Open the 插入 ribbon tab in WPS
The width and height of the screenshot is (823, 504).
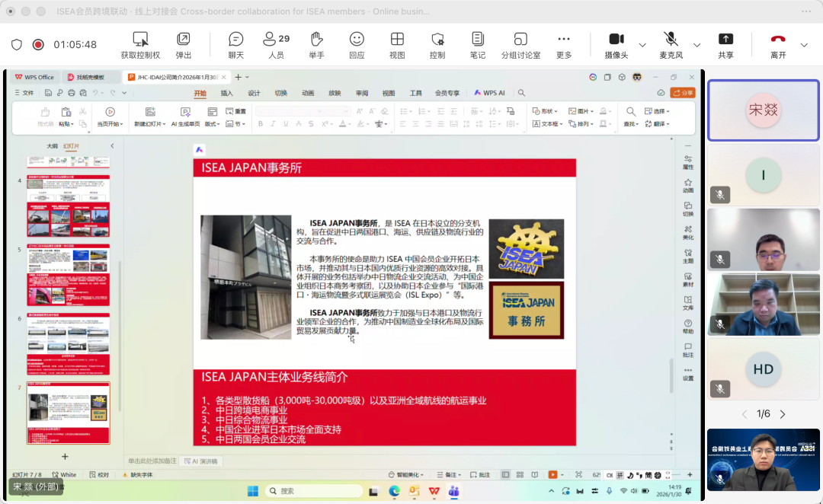point(227,93)
